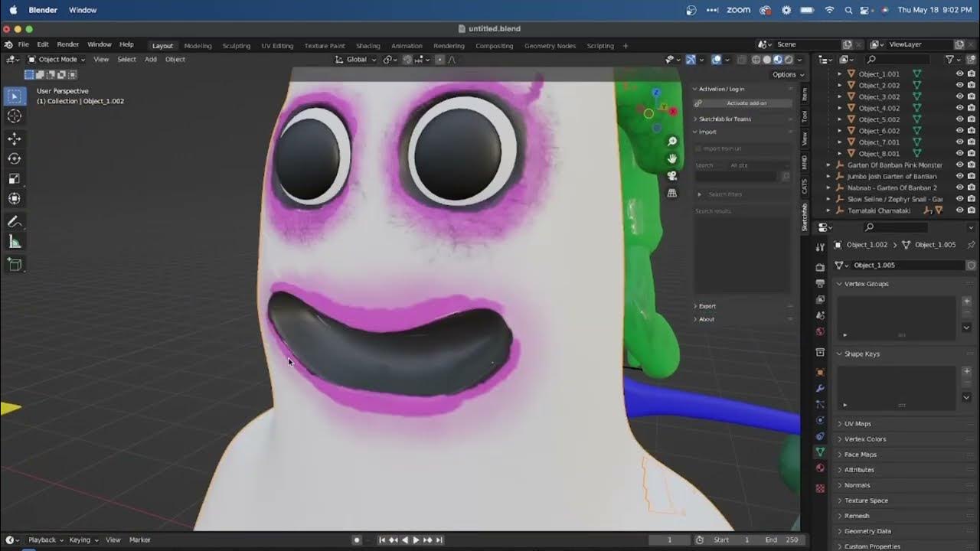Select the 3D Cursor tool
The image size is (980, 551).
(x=15, y=116)
